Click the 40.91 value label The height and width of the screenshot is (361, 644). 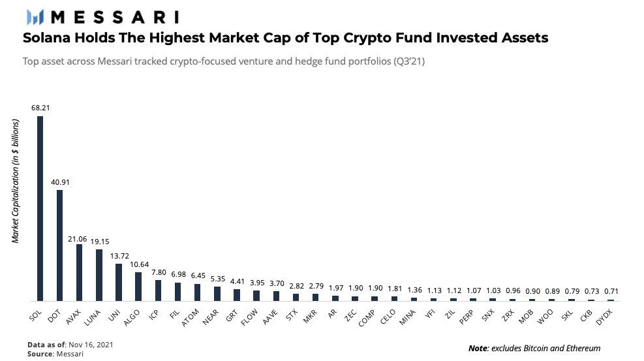point(60,182)
